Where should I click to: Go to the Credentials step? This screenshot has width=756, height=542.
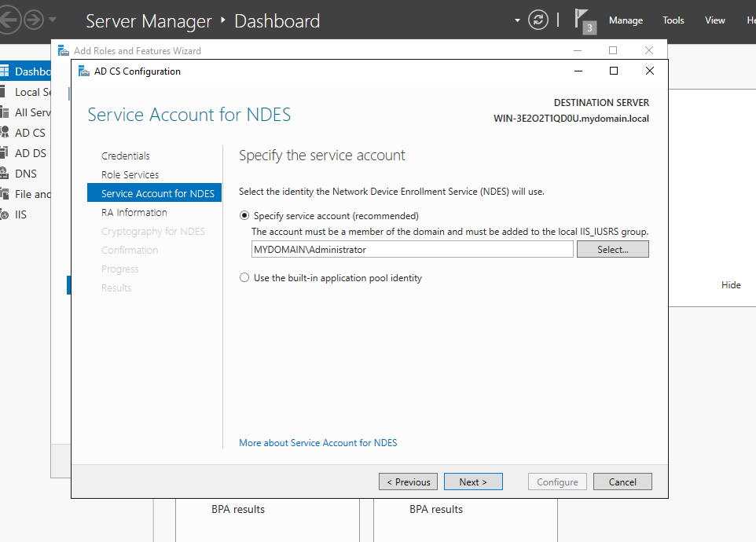pos(126,156)
